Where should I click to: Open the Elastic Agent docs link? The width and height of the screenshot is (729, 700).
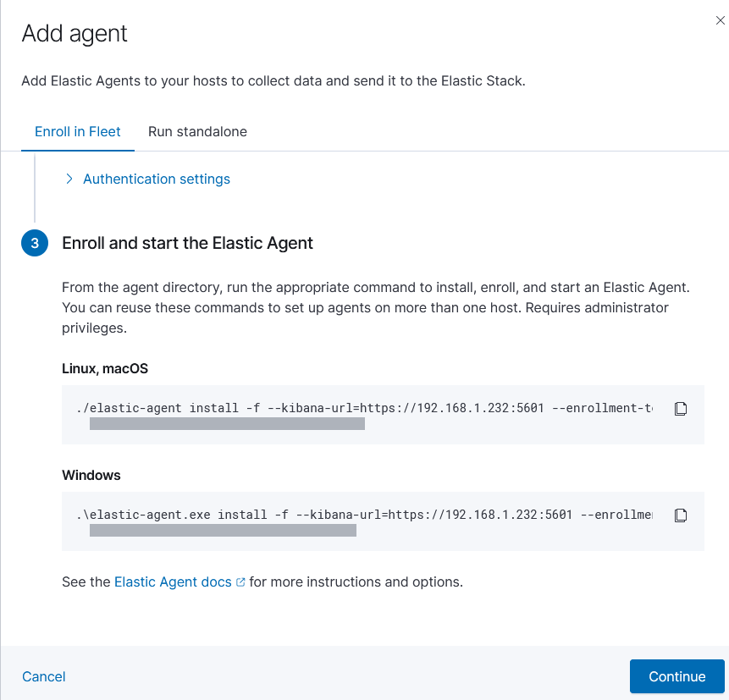click(x=173, y=581)
